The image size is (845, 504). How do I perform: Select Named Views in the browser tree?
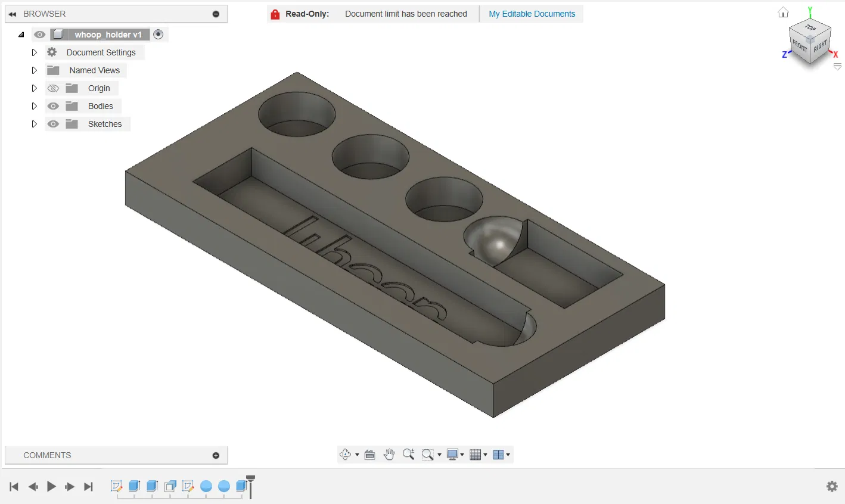[95, 70]
